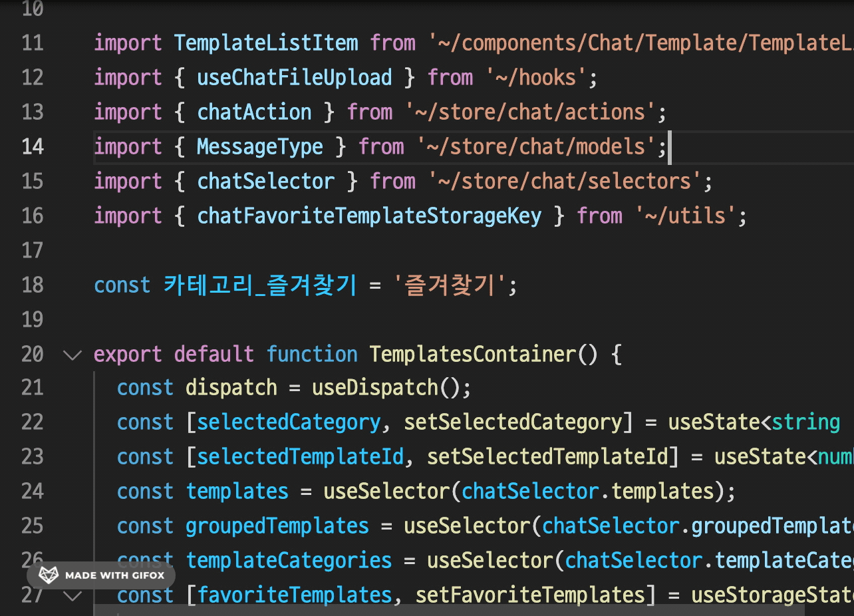Click TemplatesContainer function name
Viewport: 854px width, 616px height.
click(472, 355)
